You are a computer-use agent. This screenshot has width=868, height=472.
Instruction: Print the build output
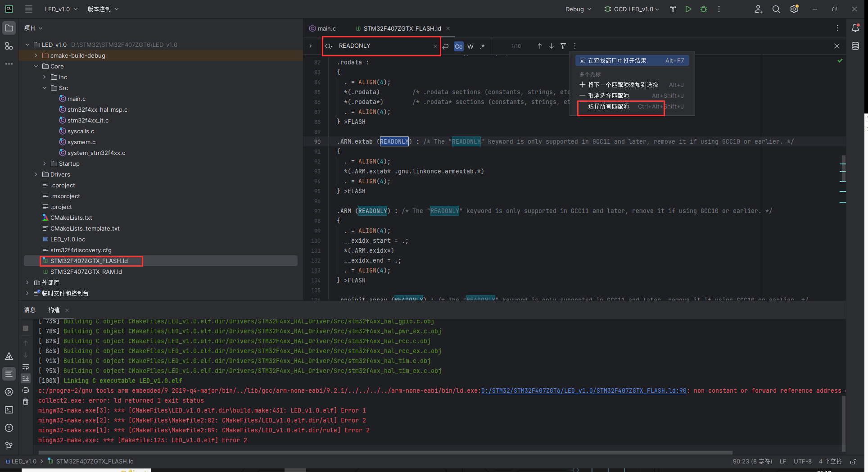tap(26, 390)
